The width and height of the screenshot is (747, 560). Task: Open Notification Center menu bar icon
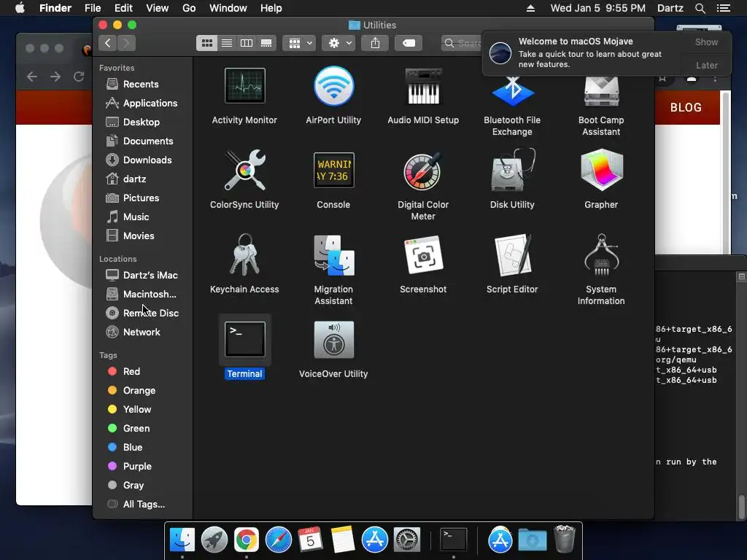723,8
